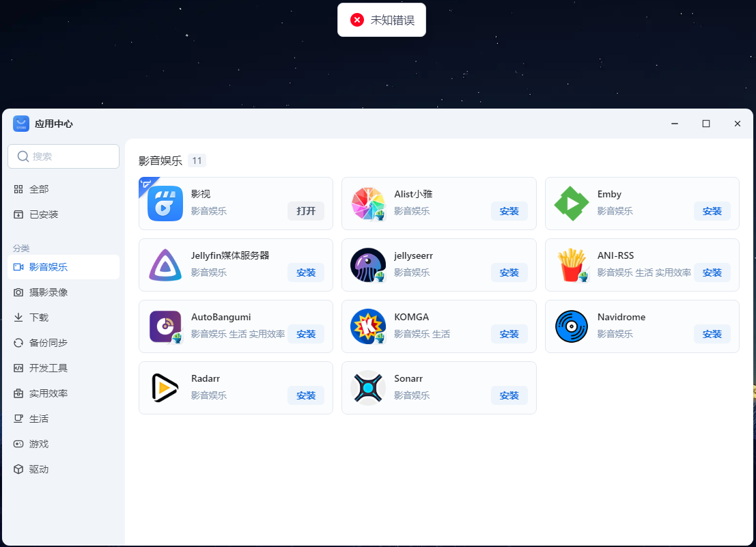Click the AutoBangumi purple app icon

pyautogui.click(x=165, y=326)
